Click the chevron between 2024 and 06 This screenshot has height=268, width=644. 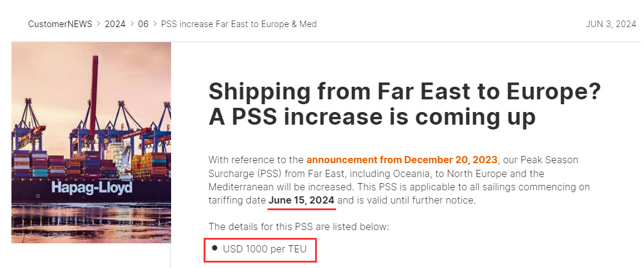pos(132,24)
